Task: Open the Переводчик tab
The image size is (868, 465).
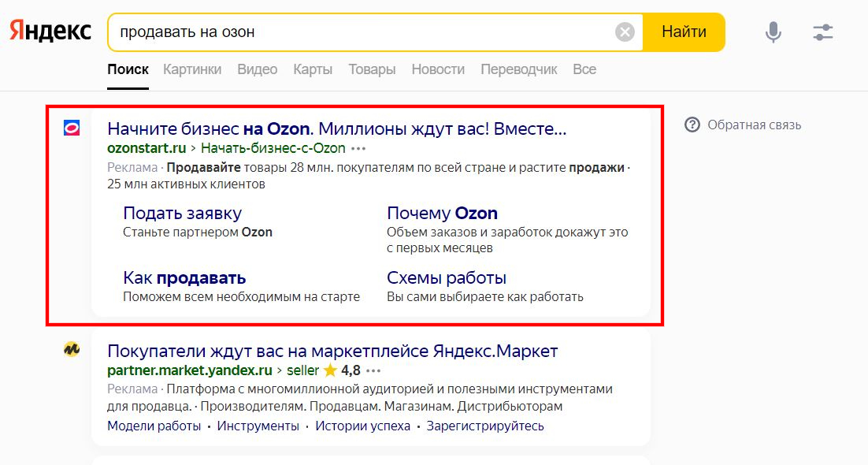Action: [x=519, y=70]
